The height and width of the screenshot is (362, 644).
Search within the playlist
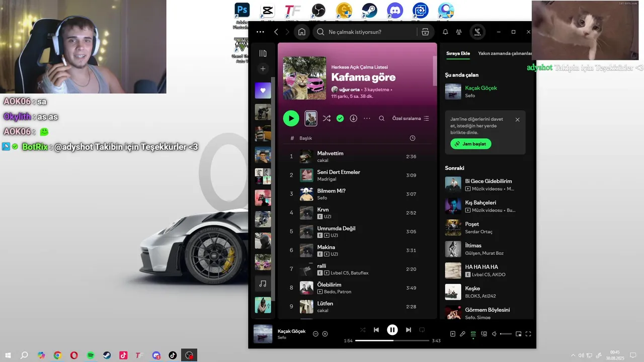point(381,118)
